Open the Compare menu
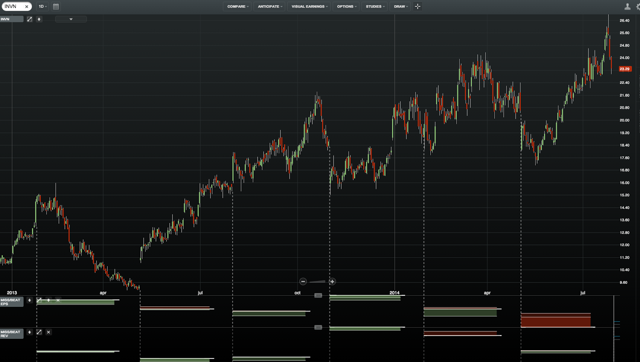This screenshot has height=362, width=640. tap(238, 7)
